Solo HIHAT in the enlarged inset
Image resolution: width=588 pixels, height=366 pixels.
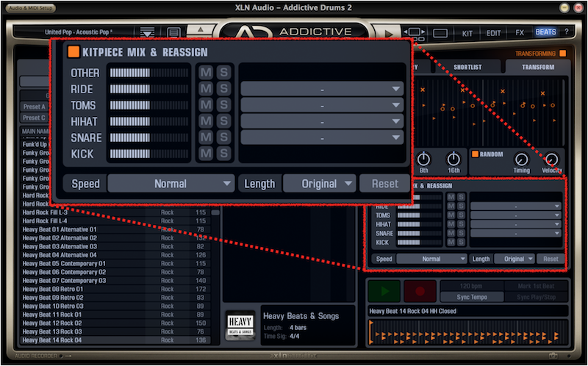tap(224, 121)
